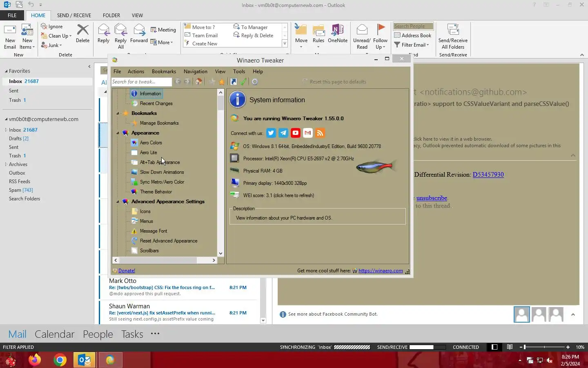Click Outlook quick access Send/Receive icon

pos(19,5)
